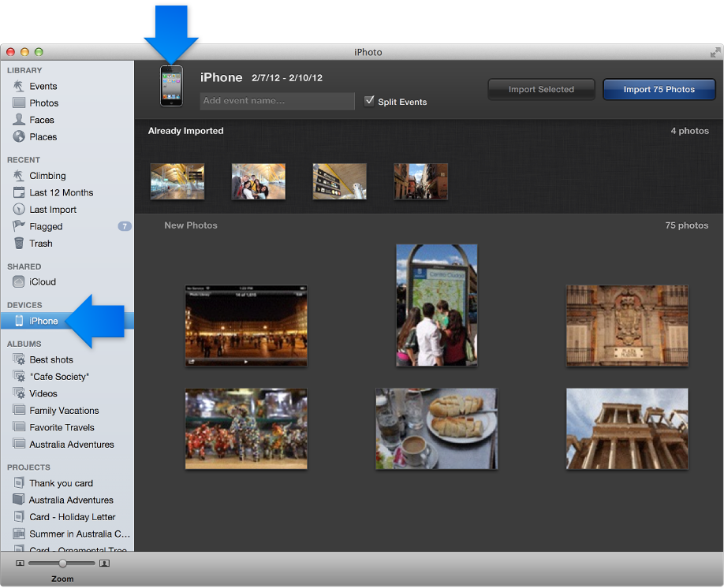724x588 pixels.
Task: Click the Import 75 Photos button
Action: point(659,89)
